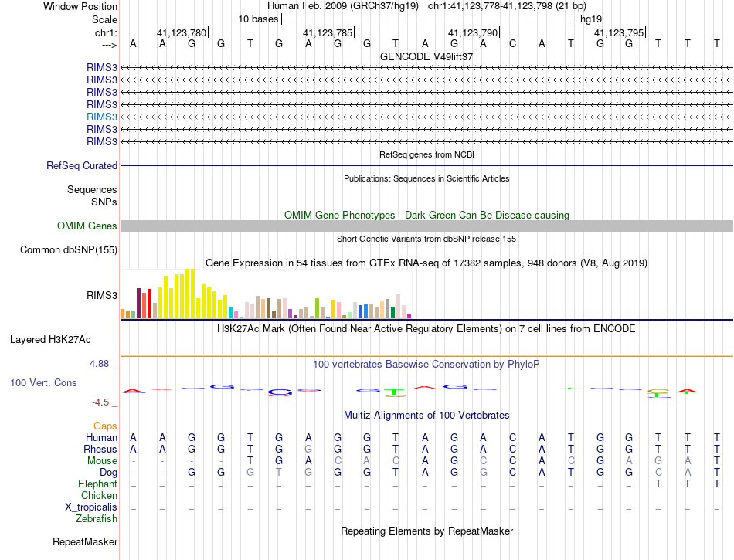Click the light-blue highlighted RIMS3 transcript label

tap(102, 117)
